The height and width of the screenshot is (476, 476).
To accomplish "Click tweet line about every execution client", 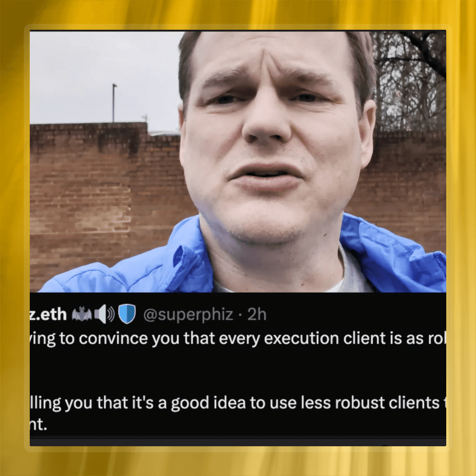I will (x=238, y=339).
